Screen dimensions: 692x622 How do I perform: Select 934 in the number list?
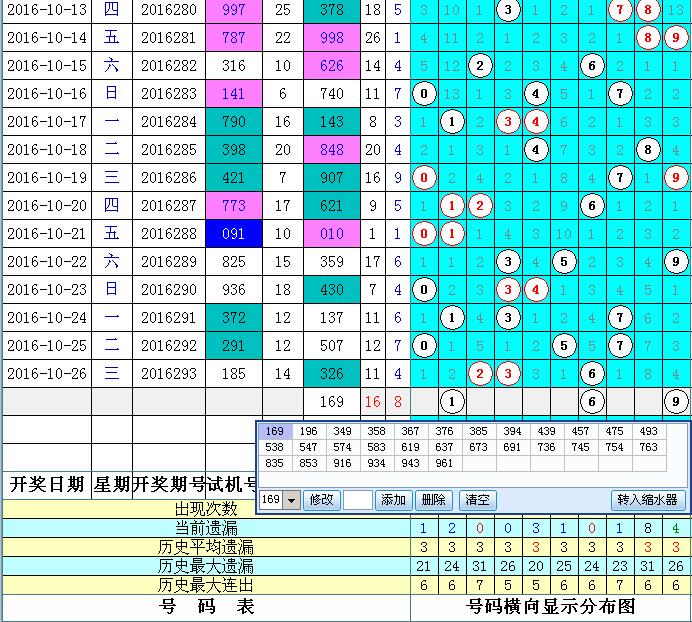376,463
